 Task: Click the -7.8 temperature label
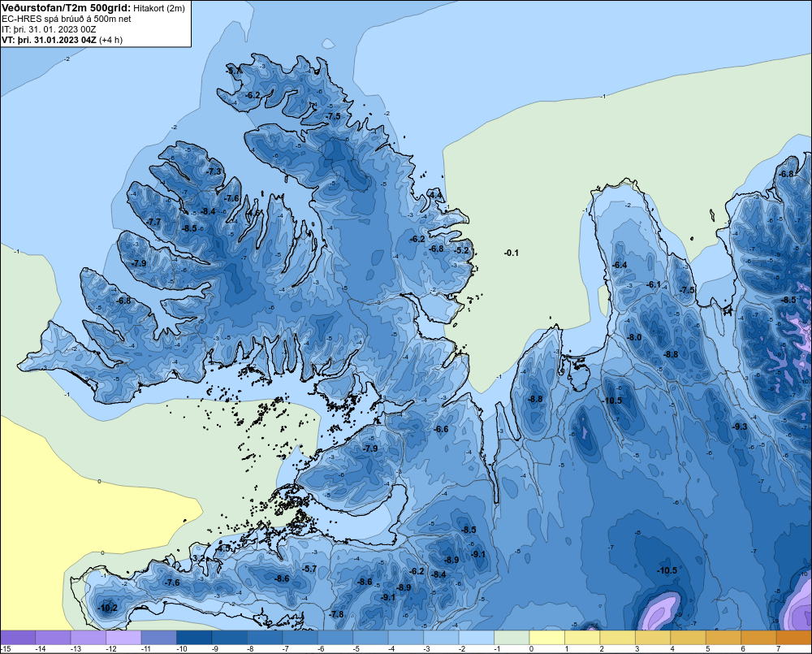tap(336, 614)
